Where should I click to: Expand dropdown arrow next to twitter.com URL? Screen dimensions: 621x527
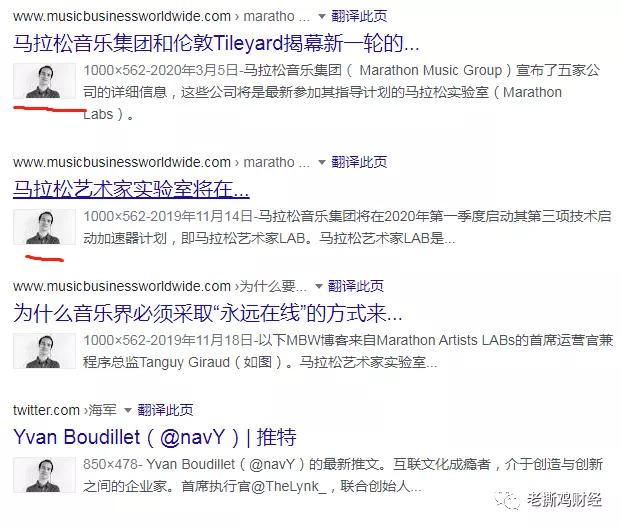[x=128, y=410]
